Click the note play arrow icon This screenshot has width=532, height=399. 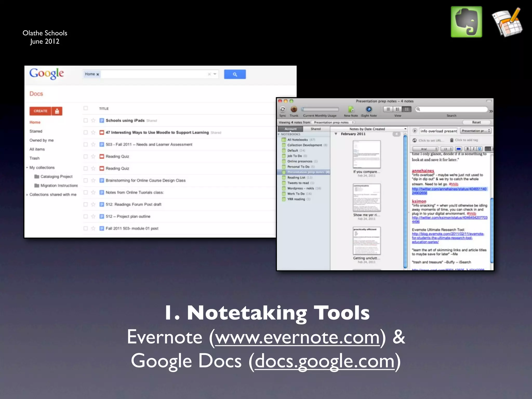(x=415, y=131)
